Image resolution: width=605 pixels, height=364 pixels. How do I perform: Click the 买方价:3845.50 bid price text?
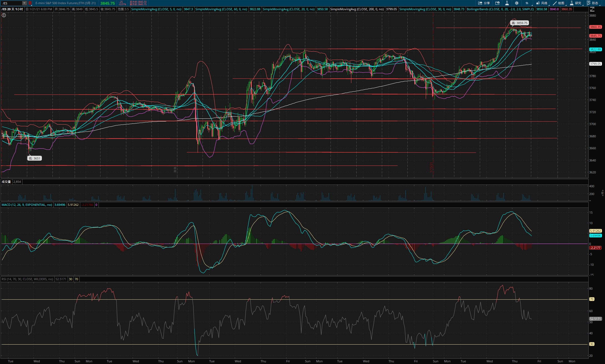point(138,2)
